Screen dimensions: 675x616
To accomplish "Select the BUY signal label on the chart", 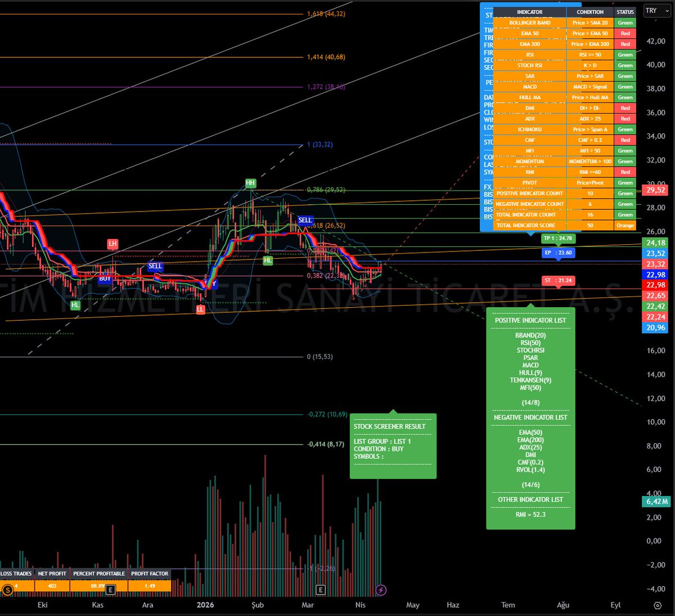I will (104, 278).
